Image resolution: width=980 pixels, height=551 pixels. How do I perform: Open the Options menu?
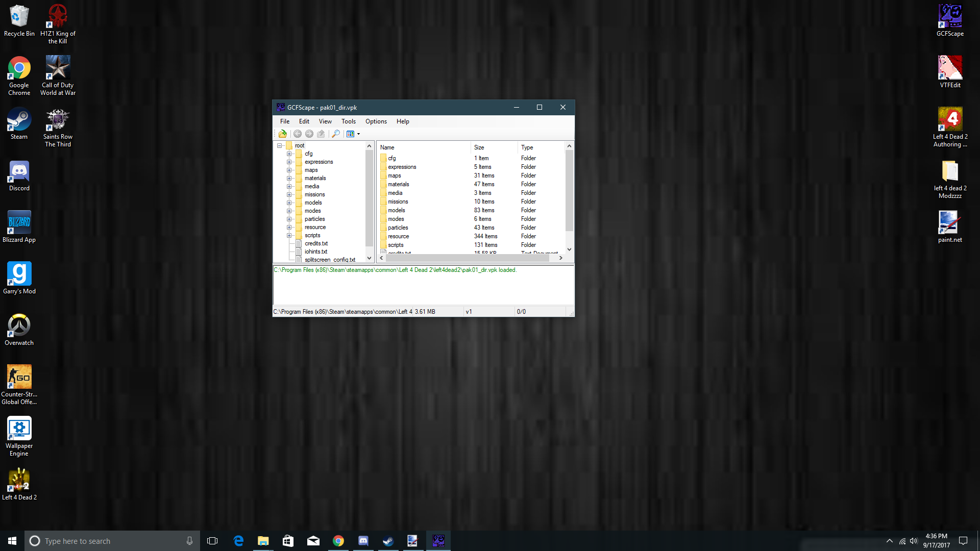pos(376,121)
